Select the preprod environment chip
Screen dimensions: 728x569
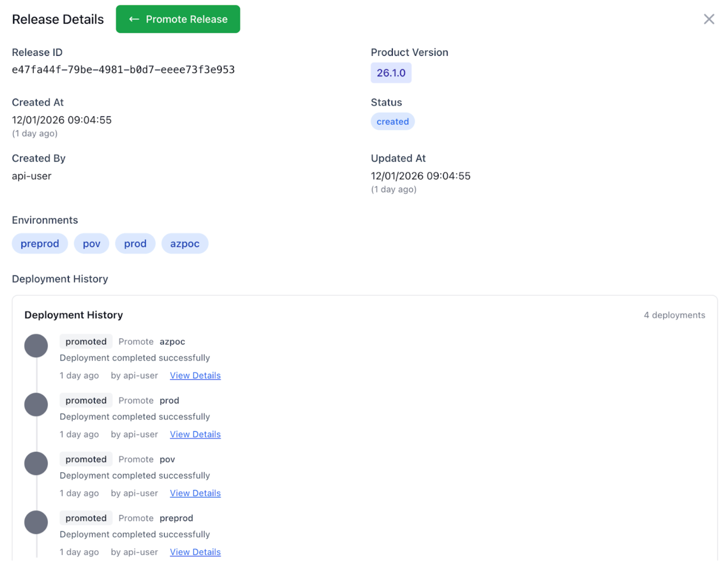pyautogui.click(x=40, y=244)
